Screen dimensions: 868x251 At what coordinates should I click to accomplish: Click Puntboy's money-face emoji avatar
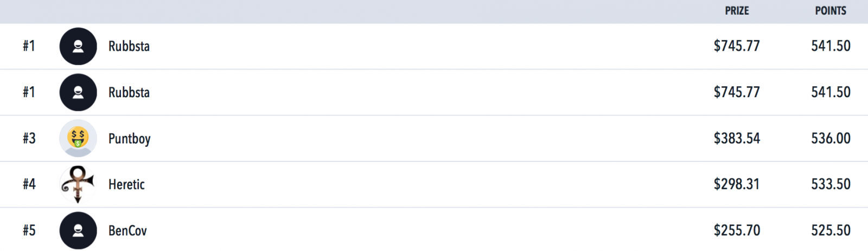[x=78, y=139]
